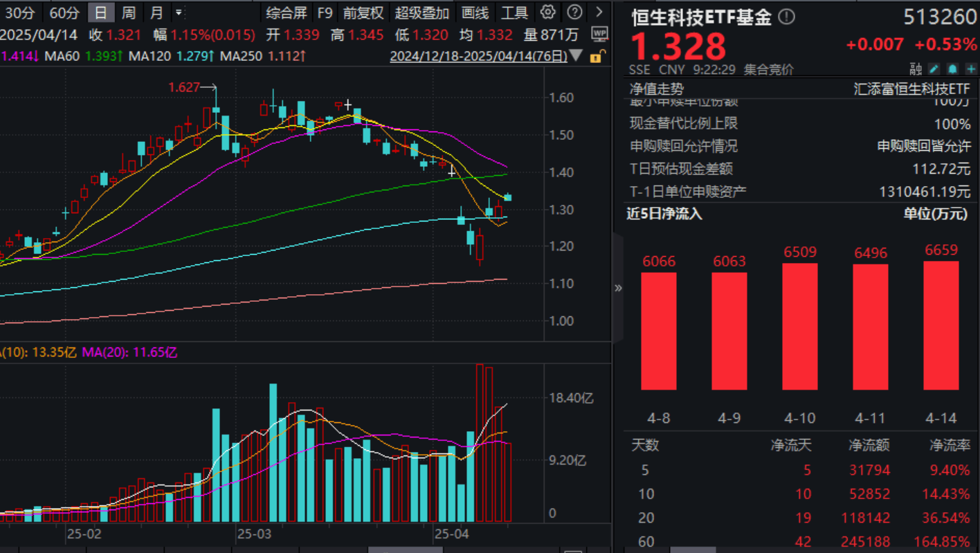This screenshot has height=553, width=980.
Task: Click the help question mark icon
Action: [x=574, y=12]
